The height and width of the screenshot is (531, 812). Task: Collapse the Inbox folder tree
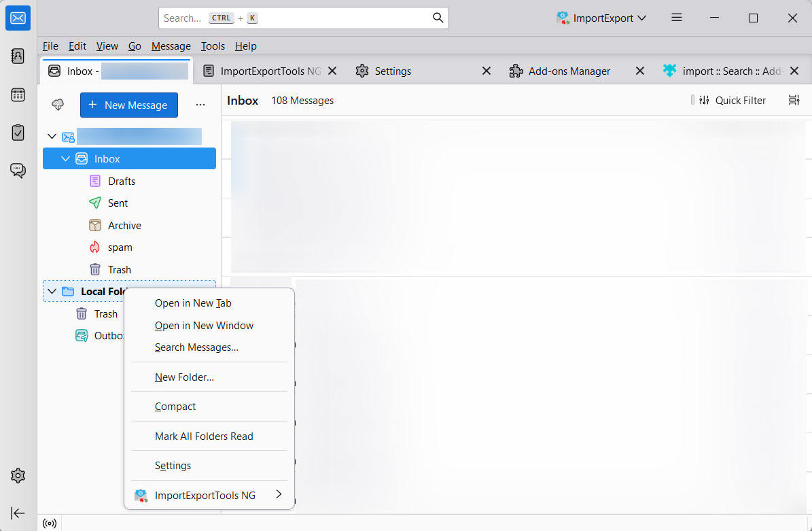[x=66, y=159]
